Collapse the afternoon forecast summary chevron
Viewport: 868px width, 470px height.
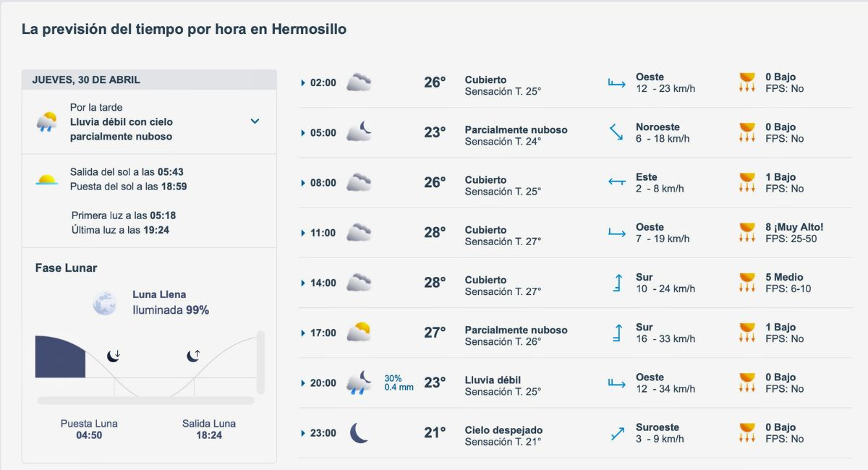tap(255, 121)
